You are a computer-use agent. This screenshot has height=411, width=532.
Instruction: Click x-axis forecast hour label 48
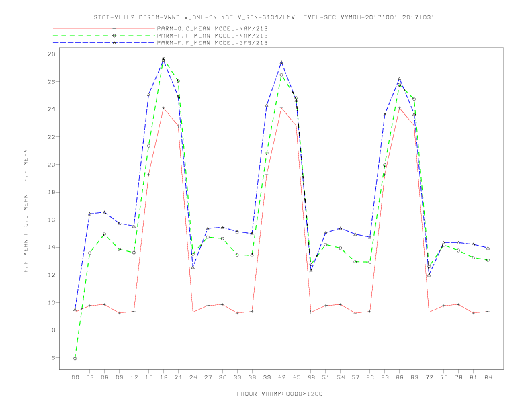(x=311, y=377)
